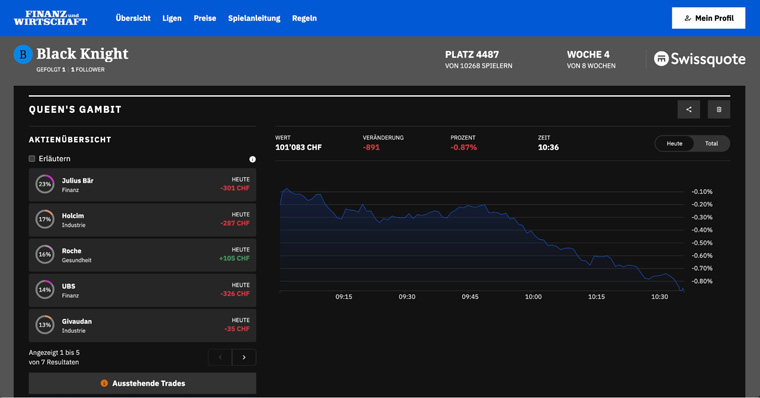Select the Roche stock name
This screenshot has height=398, width=760.
click(x=71, y=251)
